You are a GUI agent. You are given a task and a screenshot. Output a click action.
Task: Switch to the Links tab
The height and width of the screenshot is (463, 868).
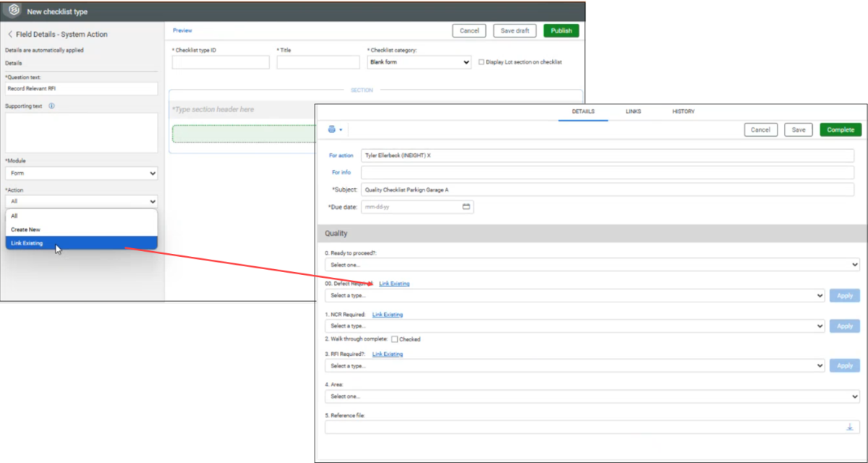pyautogui.click(x=633, y=111)
